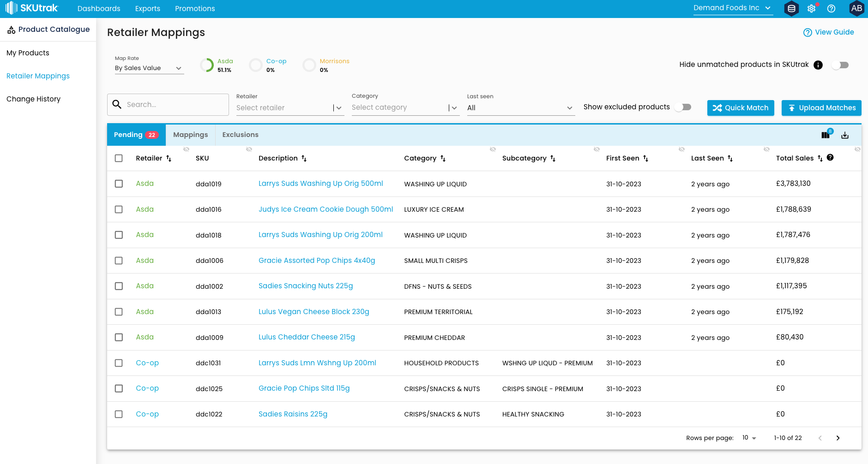Open the Dashboards menu

(99, 9)
